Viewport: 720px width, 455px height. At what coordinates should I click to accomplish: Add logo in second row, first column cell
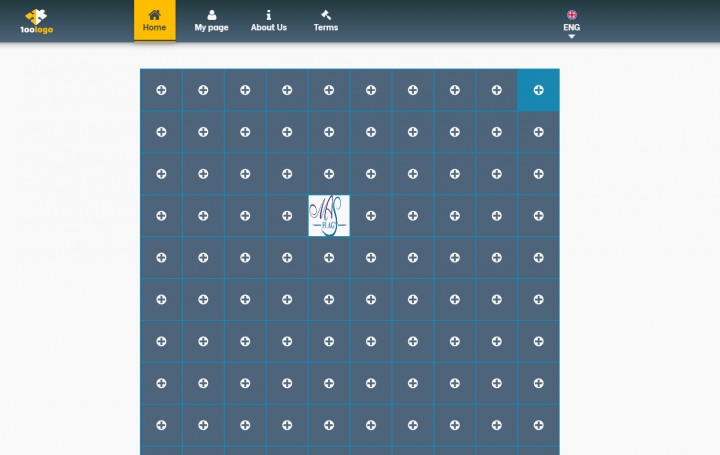(161, 132)
